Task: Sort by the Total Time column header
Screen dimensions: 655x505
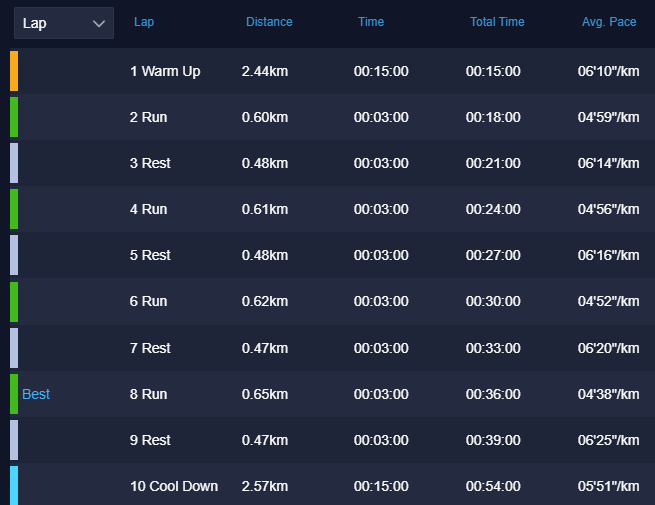Action: pos(497,22)
